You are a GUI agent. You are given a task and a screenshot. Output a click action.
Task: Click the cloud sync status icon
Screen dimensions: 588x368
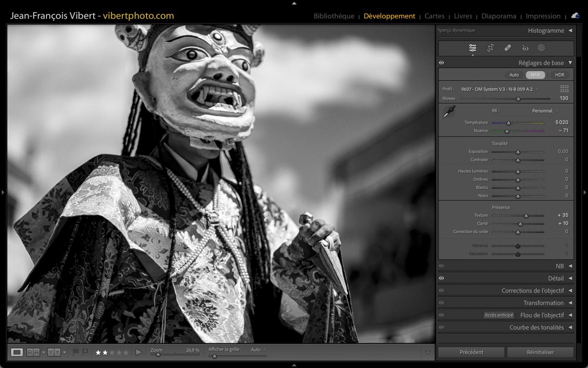pyautogui.click(x=575, y=16)
